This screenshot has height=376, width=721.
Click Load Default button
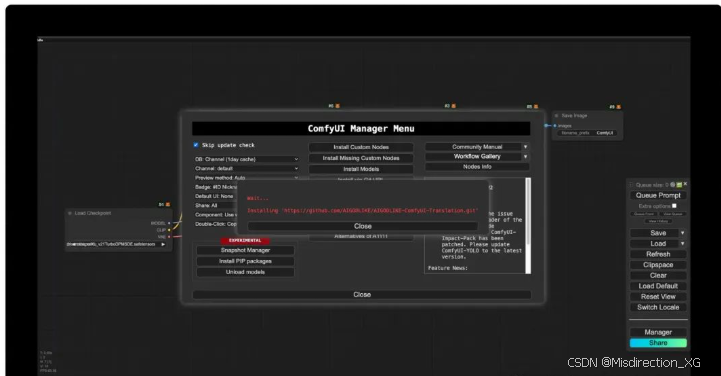point(658,286)
